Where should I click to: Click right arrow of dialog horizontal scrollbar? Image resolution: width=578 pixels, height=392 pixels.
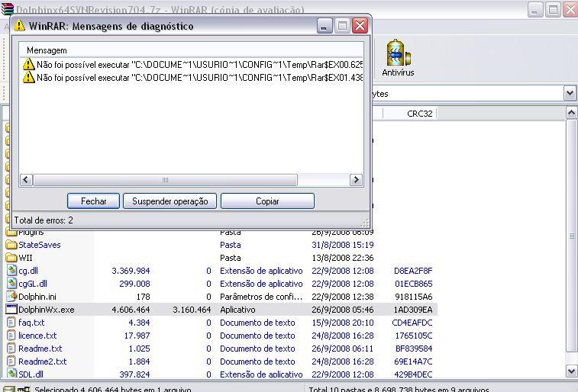click(356, 180)
